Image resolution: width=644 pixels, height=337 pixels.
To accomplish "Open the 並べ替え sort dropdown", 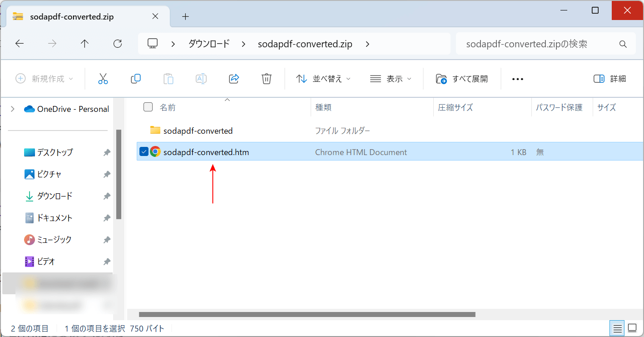I will pyautogui.click(x=323, y=79).
